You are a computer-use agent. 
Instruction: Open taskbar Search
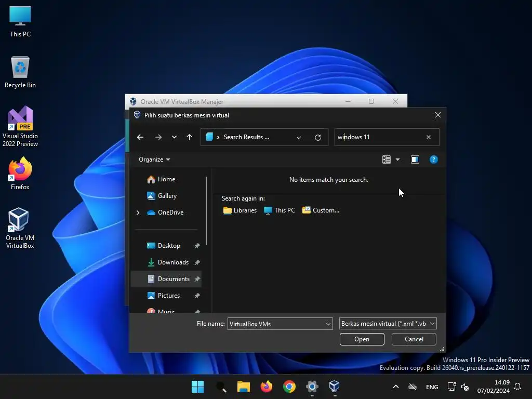point(220,387)
